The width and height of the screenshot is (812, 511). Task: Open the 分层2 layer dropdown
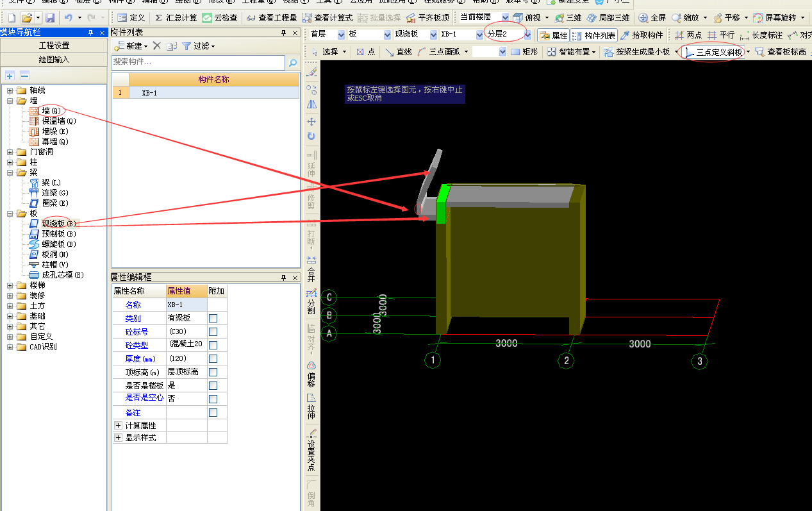coord(527,35)
